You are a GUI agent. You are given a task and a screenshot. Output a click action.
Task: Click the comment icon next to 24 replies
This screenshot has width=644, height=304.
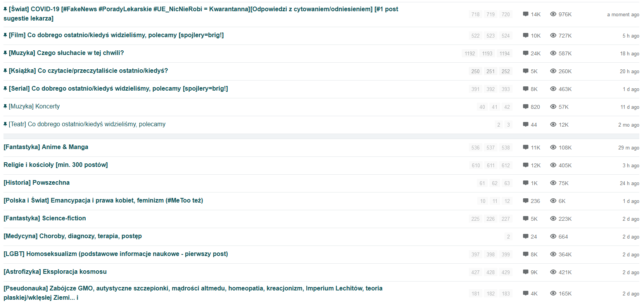coord(526,237)
